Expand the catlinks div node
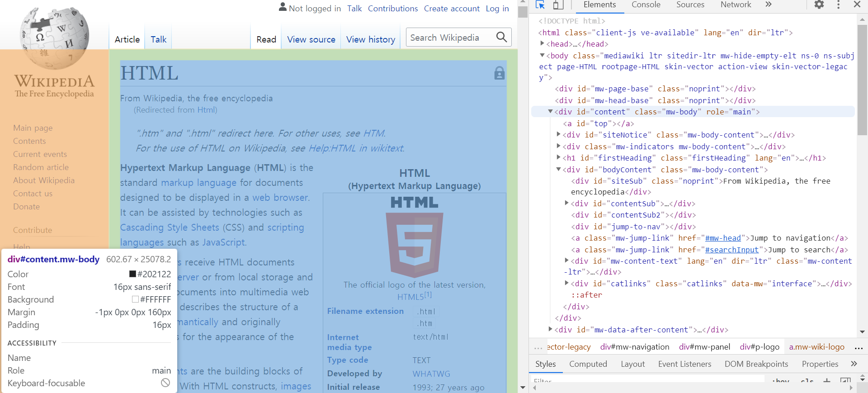The width and height of the screenshot is (868, 393). [x=566, y=283]
